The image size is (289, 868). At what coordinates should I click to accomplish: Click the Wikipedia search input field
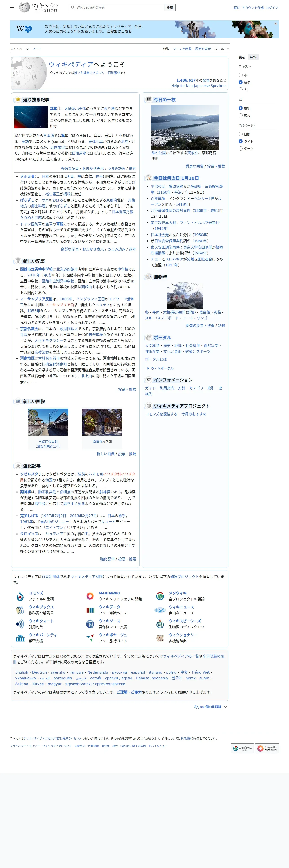[x=116, y=7]
